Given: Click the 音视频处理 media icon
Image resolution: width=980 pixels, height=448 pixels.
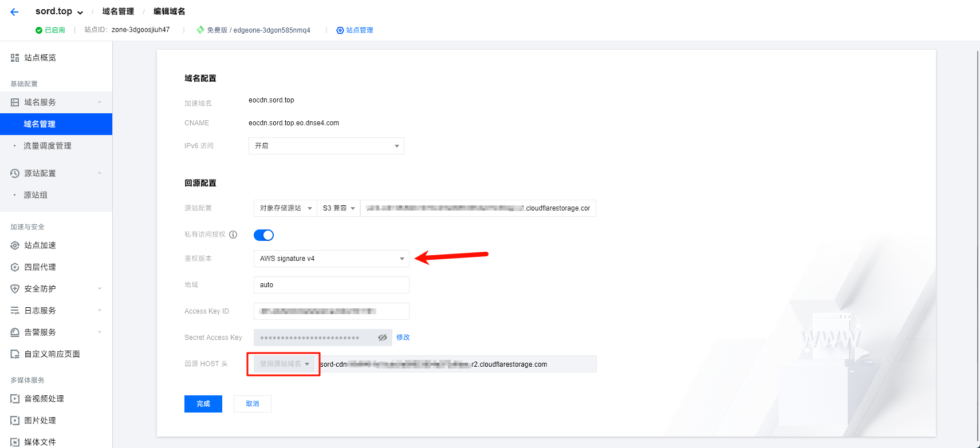Looking at the screenshot, I should pos(15,399).
